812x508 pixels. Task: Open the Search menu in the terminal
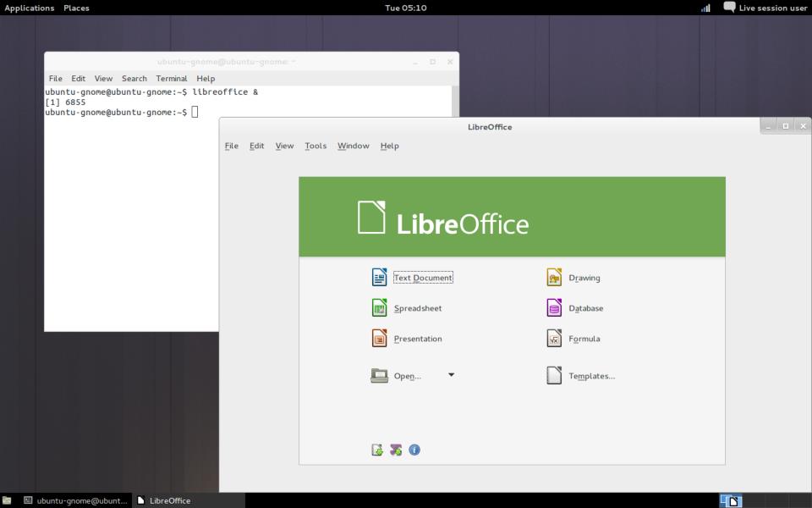click(134, 78)
